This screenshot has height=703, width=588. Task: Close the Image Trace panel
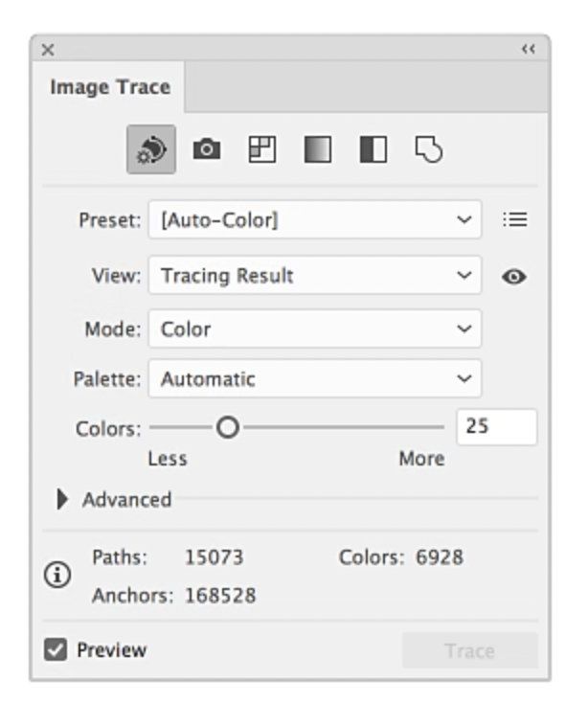point(48,49)
